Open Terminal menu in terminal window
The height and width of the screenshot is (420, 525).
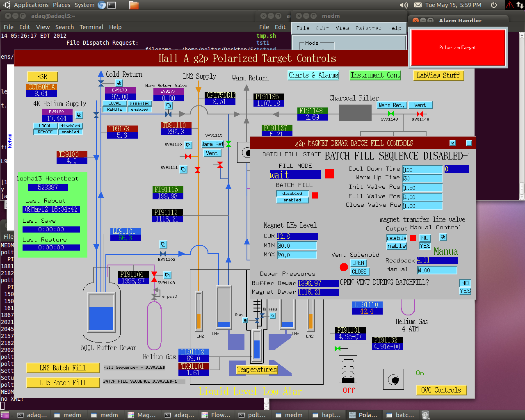pyautogui.click(x=91, y=27)
